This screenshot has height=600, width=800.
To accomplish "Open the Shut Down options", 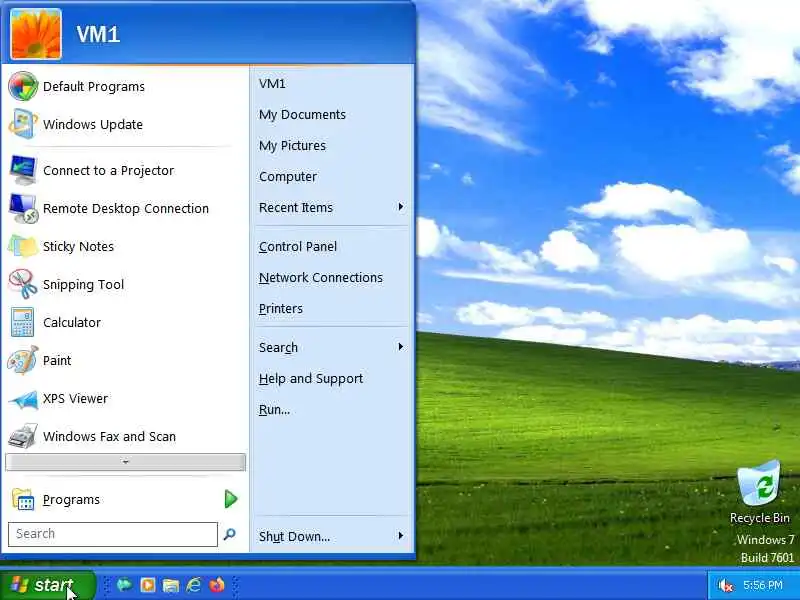I will click(332, 536).
